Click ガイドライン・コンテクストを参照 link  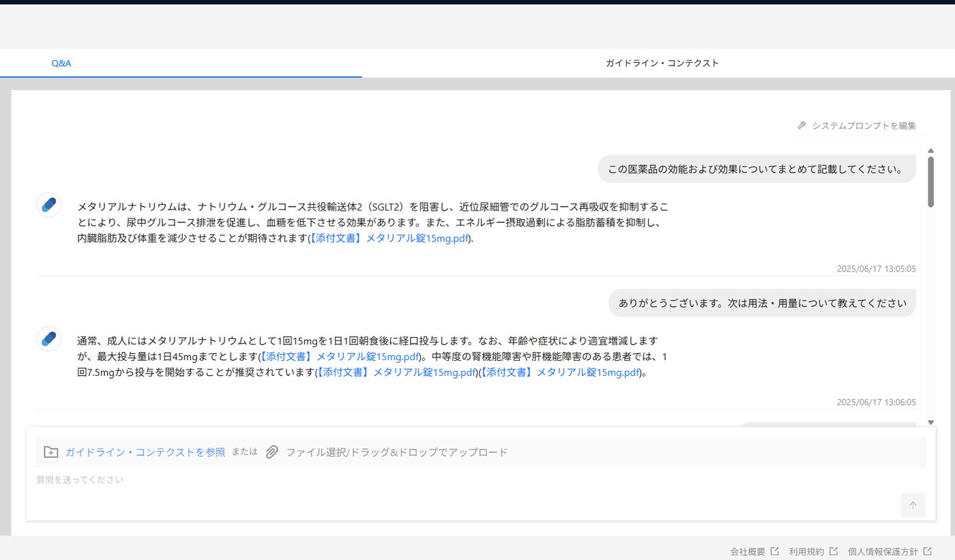145,452
